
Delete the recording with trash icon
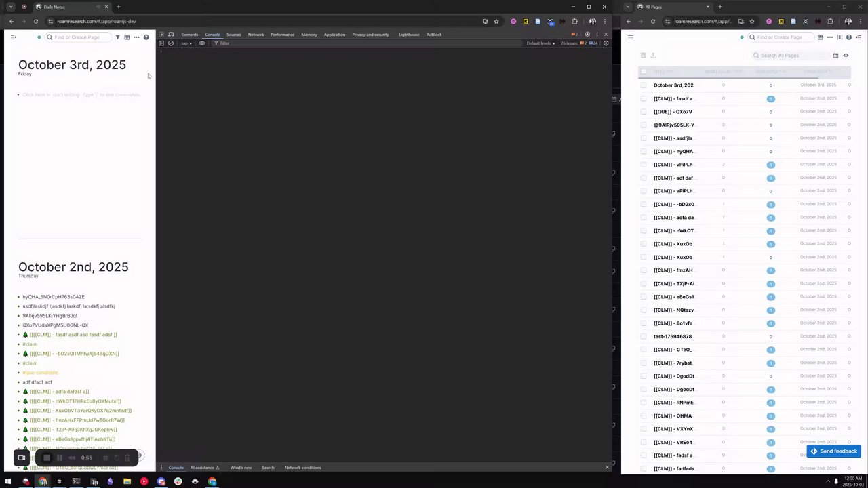[x=127, y=457]
